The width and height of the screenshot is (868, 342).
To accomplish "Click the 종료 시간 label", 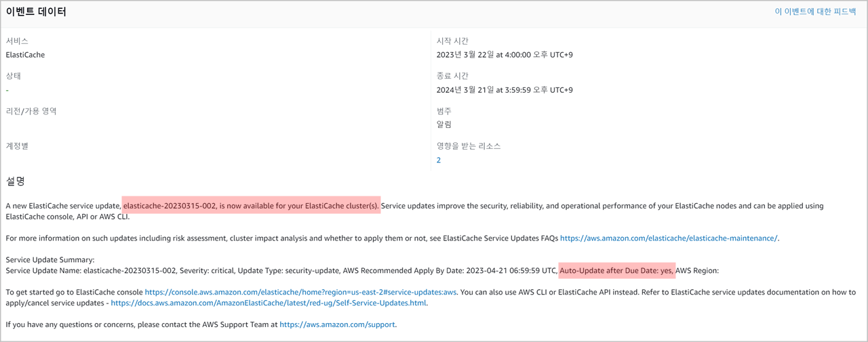I will 452,77.
